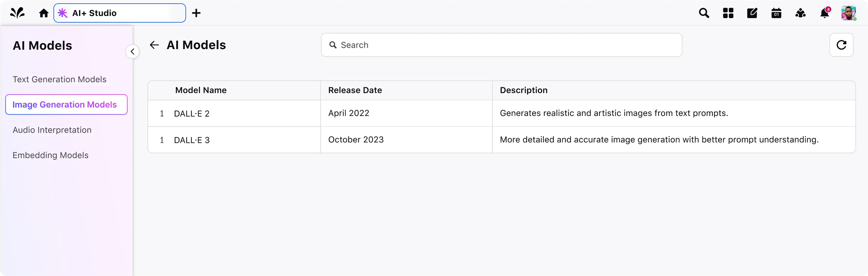This screenshot has height=276, width=868.
Task: Go back using the left arrow
Action: click(154, 45)
